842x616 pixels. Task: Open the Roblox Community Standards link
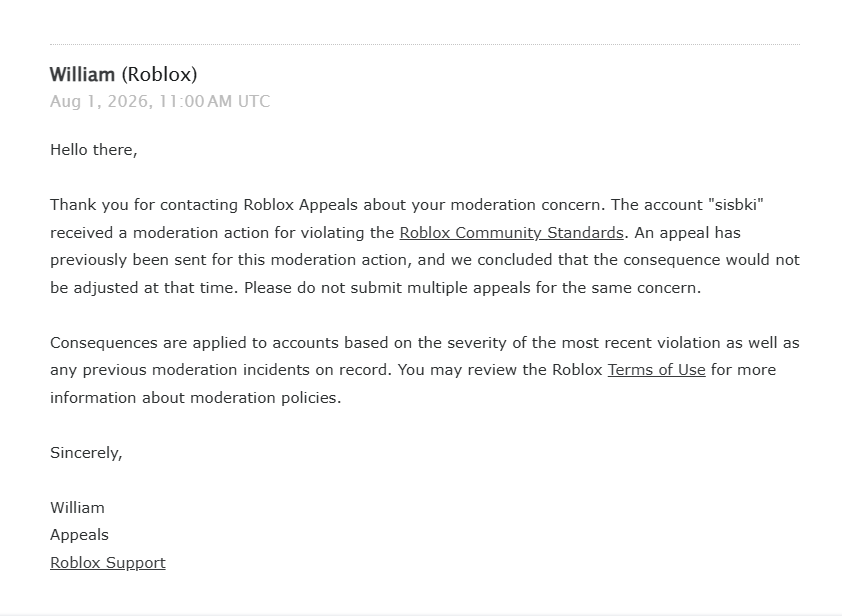coord(511,233)
